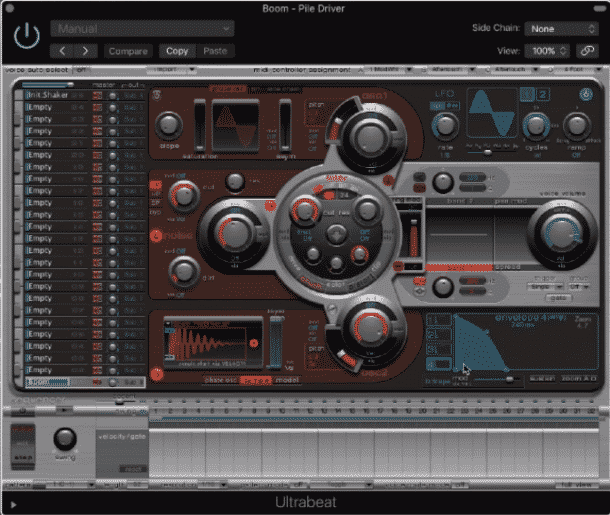The image size is (610, 515).
Task: Click the oscillator 1 saturation slider
Action: (200, 126)
